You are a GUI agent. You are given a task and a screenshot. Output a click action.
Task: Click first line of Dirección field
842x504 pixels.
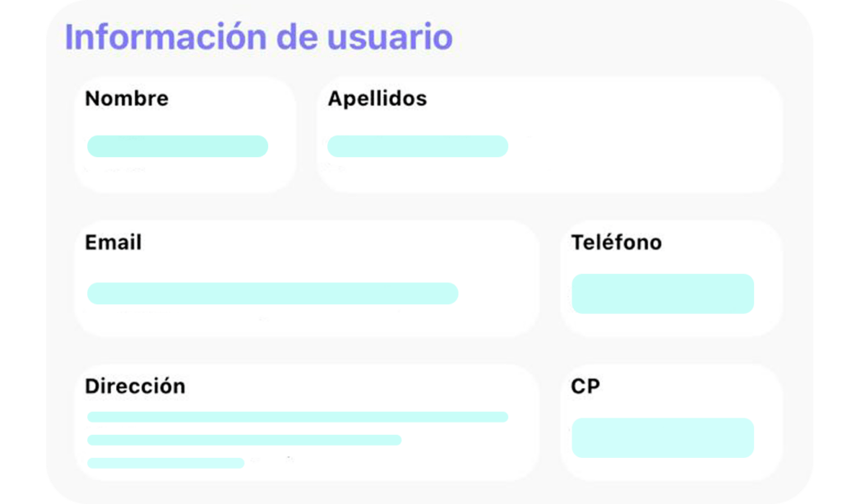pyautogui.click(x=298, y=417)
